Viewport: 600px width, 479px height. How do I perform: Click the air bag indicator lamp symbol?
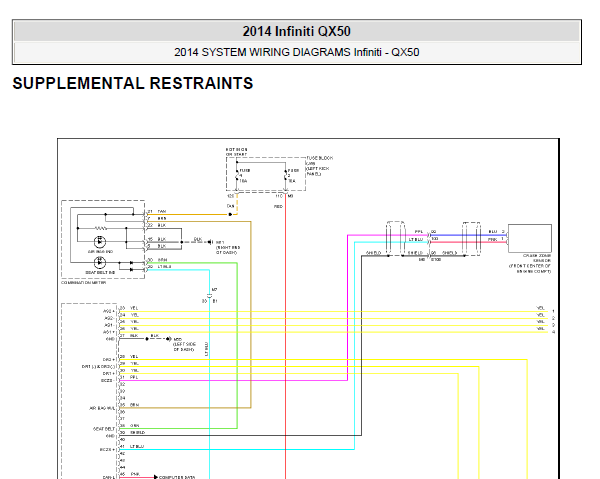pos(100,241)
